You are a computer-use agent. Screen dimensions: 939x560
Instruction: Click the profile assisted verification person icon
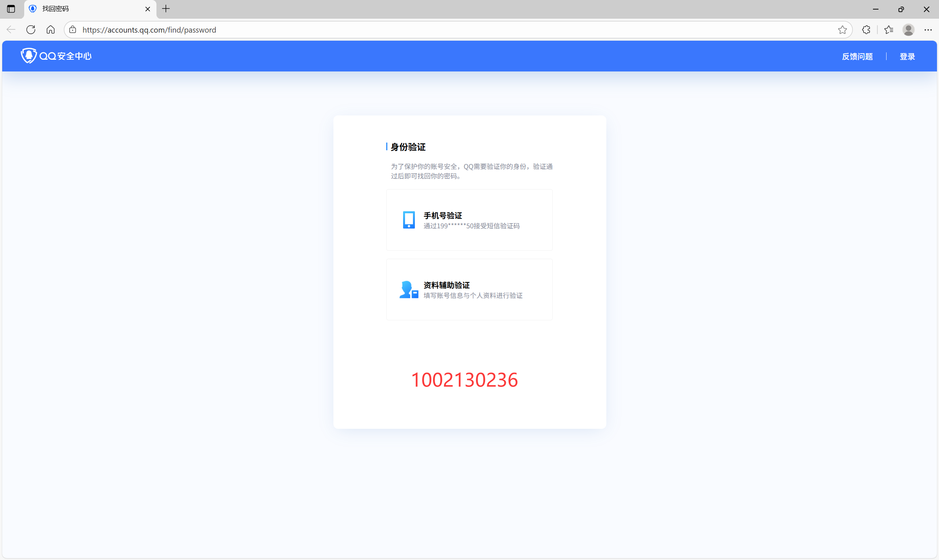pyautogui.click(x=409, y=290)
